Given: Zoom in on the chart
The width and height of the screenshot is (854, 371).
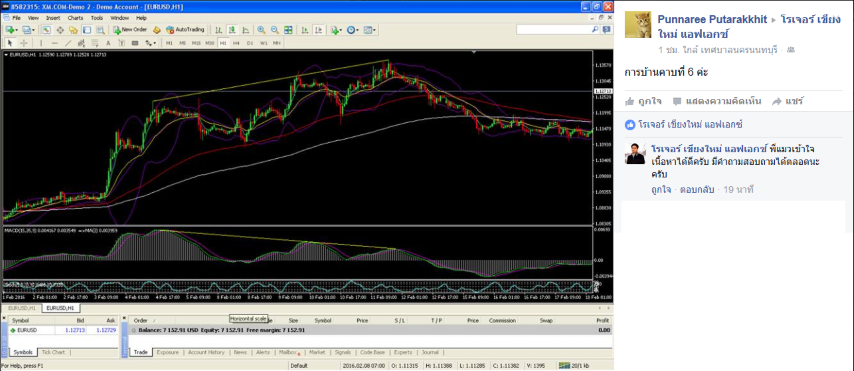Looking at the screenshot, I should pos(261,29).
